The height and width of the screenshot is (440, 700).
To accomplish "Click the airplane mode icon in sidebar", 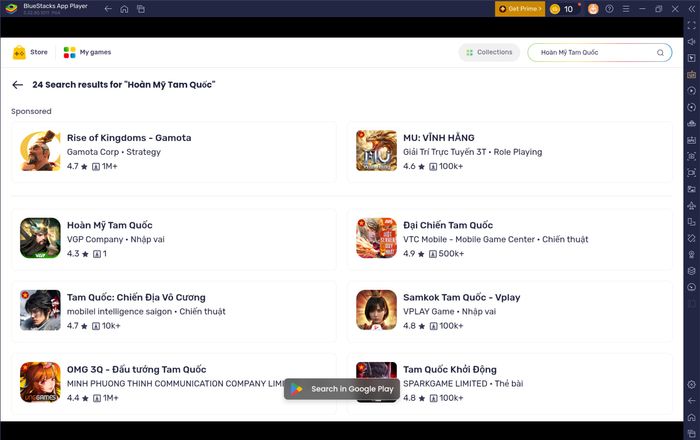I will 692,205.
